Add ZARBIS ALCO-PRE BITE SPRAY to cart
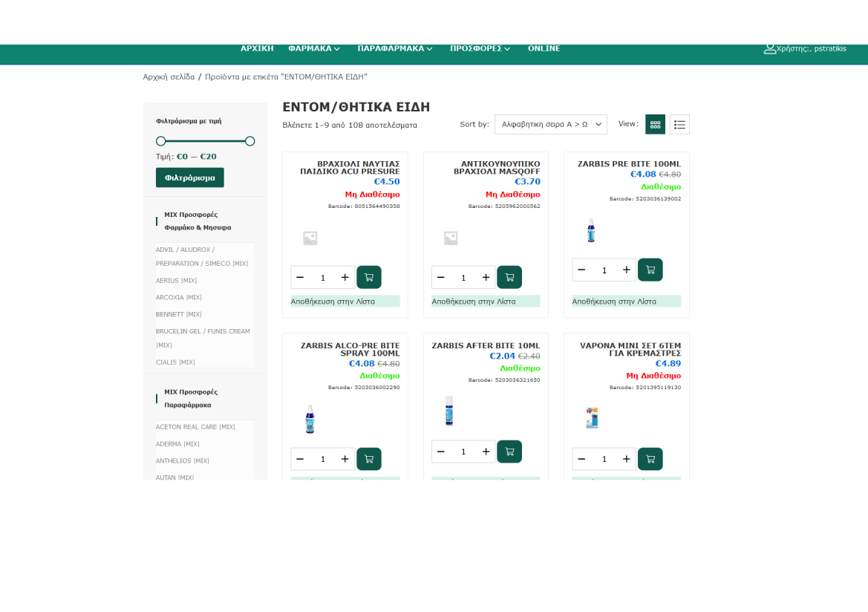The image size is (868, 612). click(368, 459)
